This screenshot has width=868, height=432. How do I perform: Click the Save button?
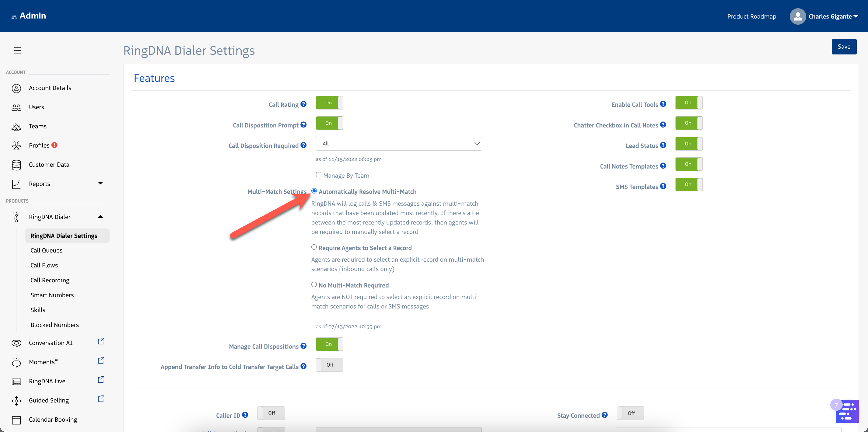tap(843, 47)
